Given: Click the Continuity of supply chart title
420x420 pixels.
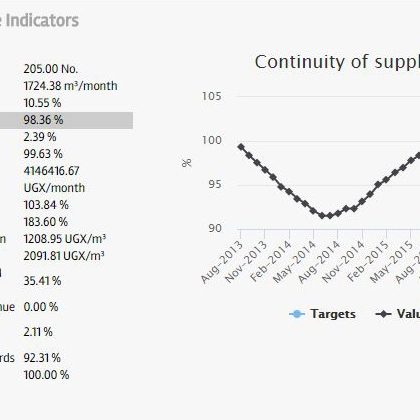Looking at the screenshot, I should [337, 62].
